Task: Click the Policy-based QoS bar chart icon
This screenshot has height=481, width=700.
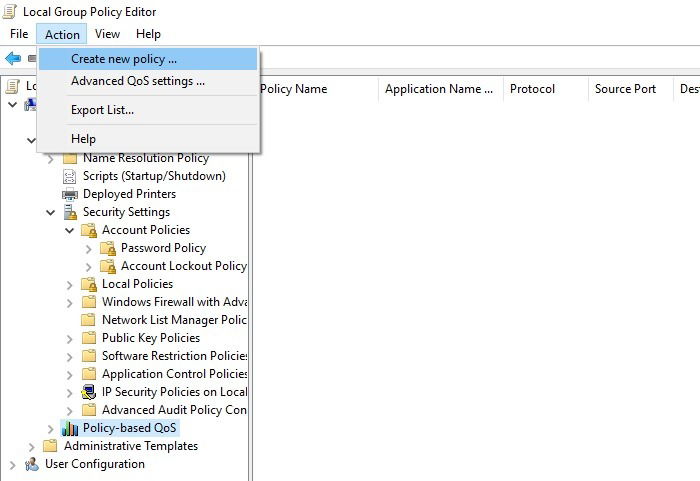Action: tap(70, 428)
